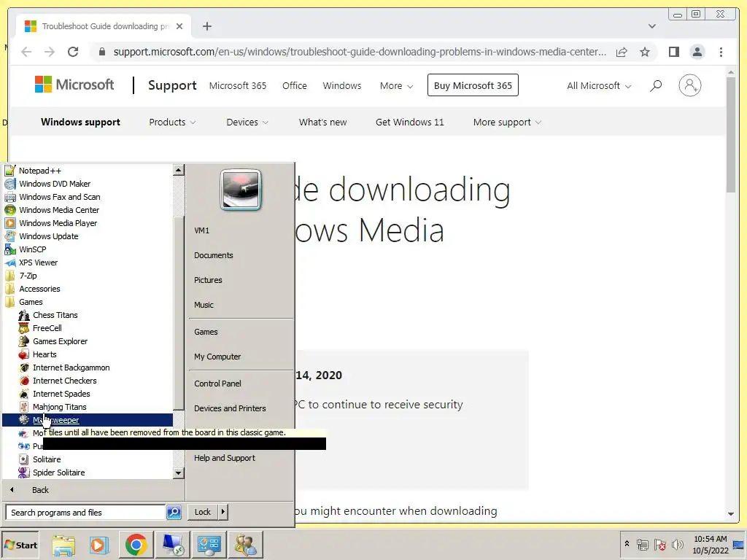Open Devices and Printers

[x=230, y=408]
